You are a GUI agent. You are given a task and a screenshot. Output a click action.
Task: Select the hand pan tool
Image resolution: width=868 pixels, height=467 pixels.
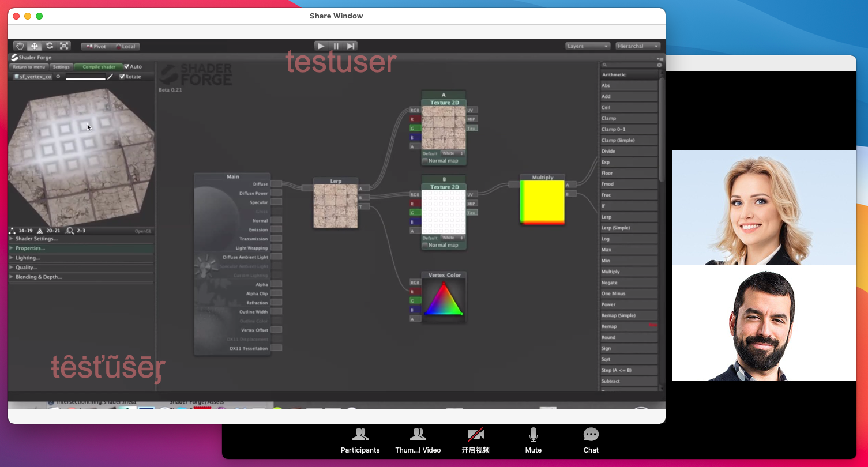coord(20,46)
